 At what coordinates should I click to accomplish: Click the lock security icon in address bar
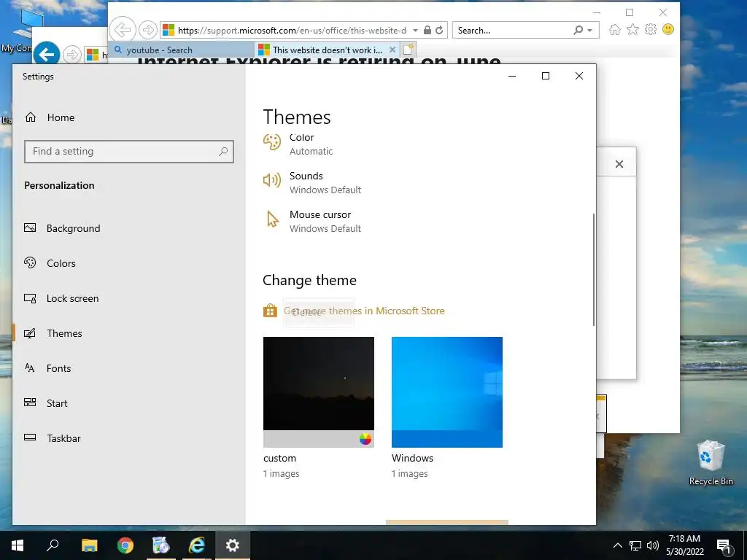[427, 31]
